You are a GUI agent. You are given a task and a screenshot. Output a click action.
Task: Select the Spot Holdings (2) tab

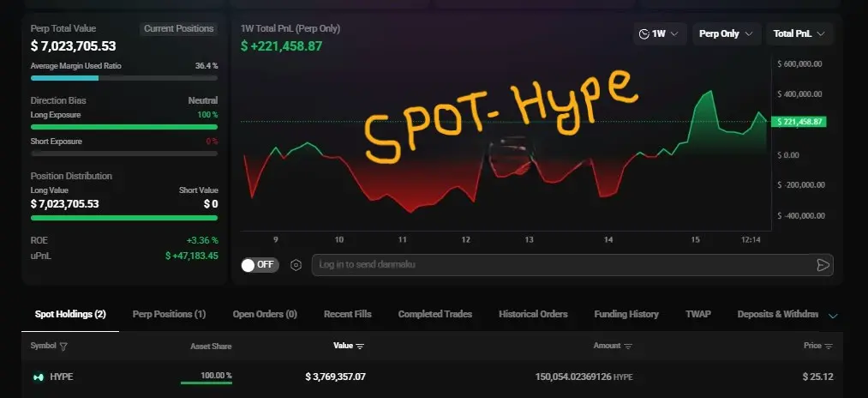pos(70,314)
